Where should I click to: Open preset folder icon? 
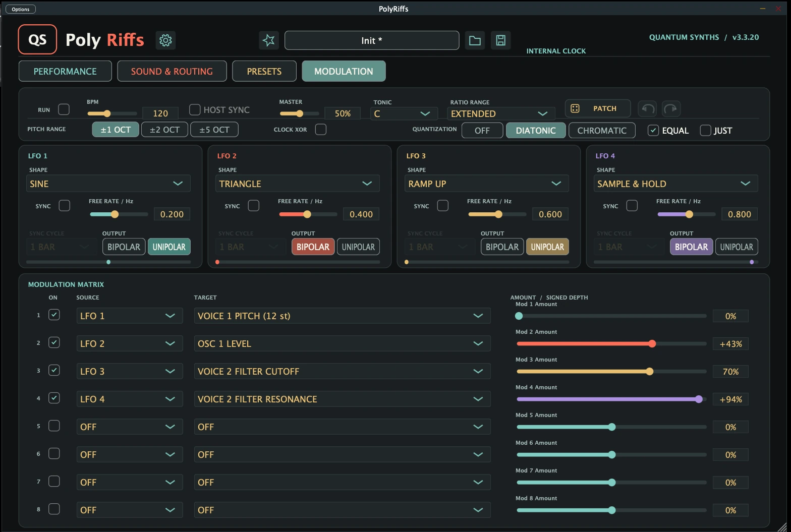[x=475, y=40]
